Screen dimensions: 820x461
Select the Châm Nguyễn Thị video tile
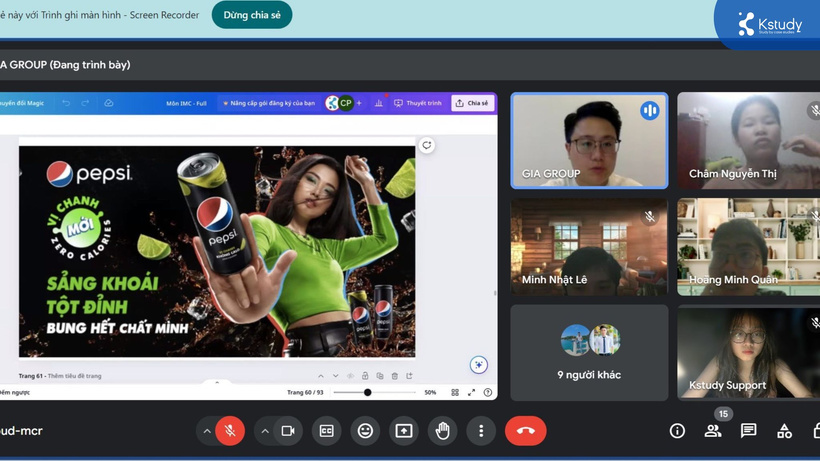pos(748,141)
